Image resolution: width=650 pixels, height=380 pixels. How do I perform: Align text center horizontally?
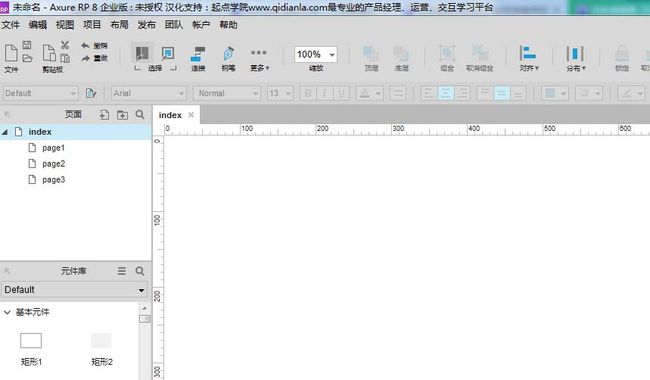click(446, 93)
